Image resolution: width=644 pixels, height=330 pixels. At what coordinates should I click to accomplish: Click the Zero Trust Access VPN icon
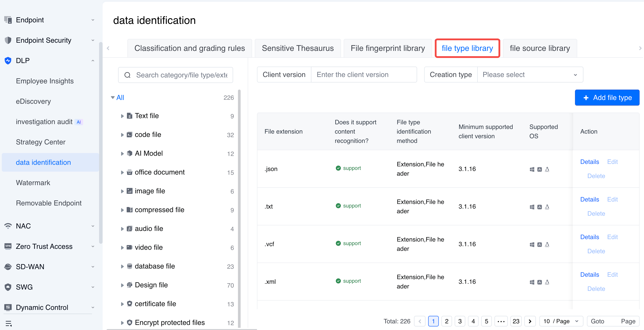(x=8, y=246)
